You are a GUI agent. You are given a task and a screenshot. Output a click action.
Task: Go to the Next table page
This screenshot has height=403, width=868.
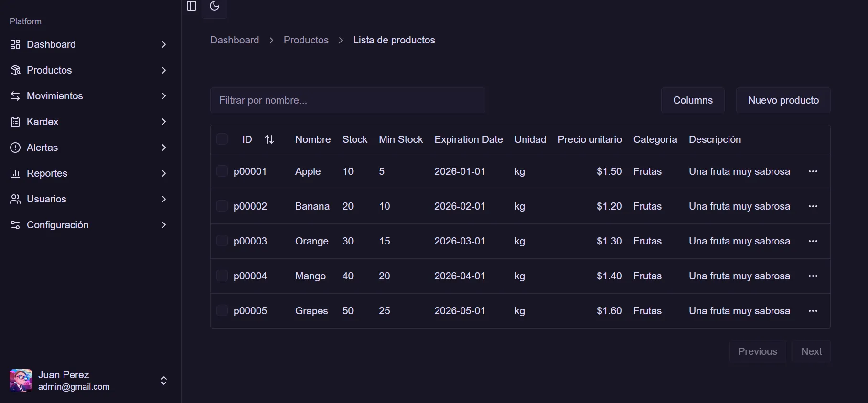(x=811, y=351)
